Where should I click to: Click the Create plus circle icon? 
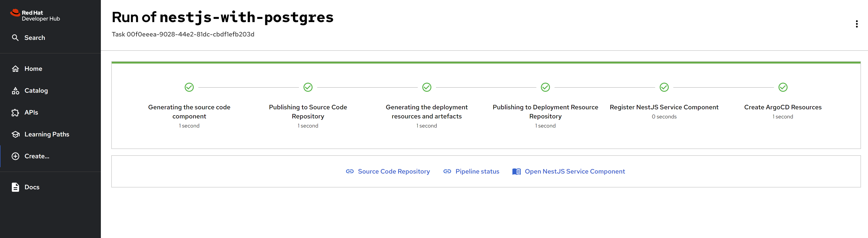point(15,156)
